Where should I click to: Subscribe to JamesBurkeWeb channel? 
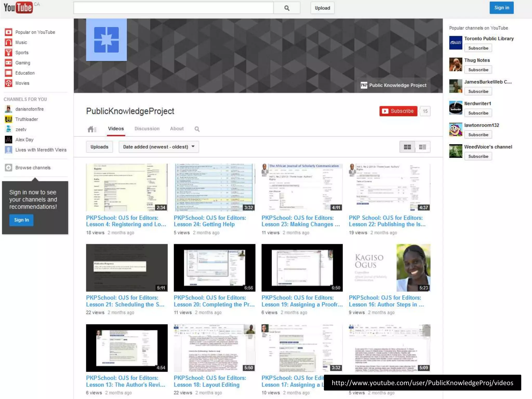point(478,91)
